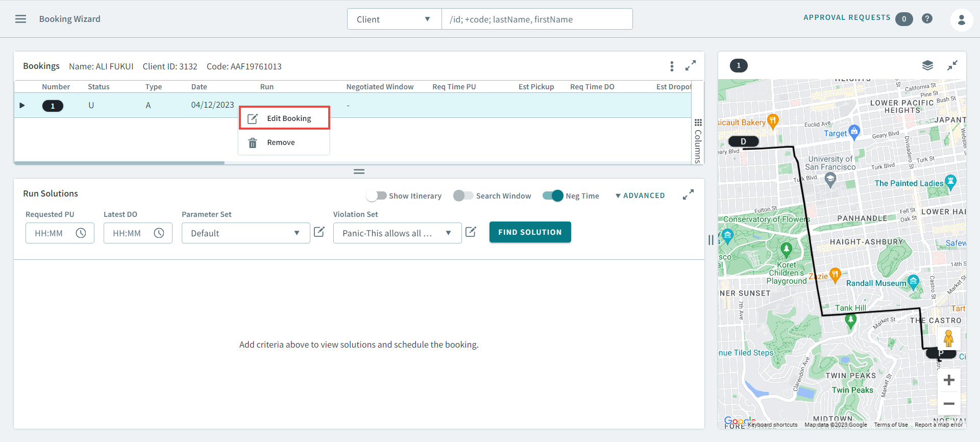Expand booking row 1 details arrow
The height and width of the screenshot is (442, 980).
(x=22, y=105)
